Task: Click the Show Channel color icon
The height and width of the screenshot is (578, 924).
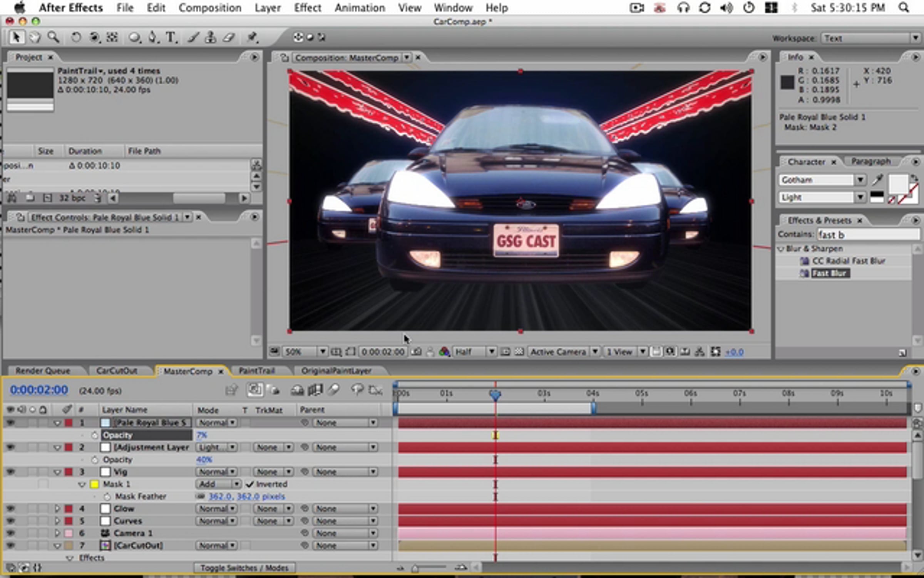Action: click(x=444, y=351)
